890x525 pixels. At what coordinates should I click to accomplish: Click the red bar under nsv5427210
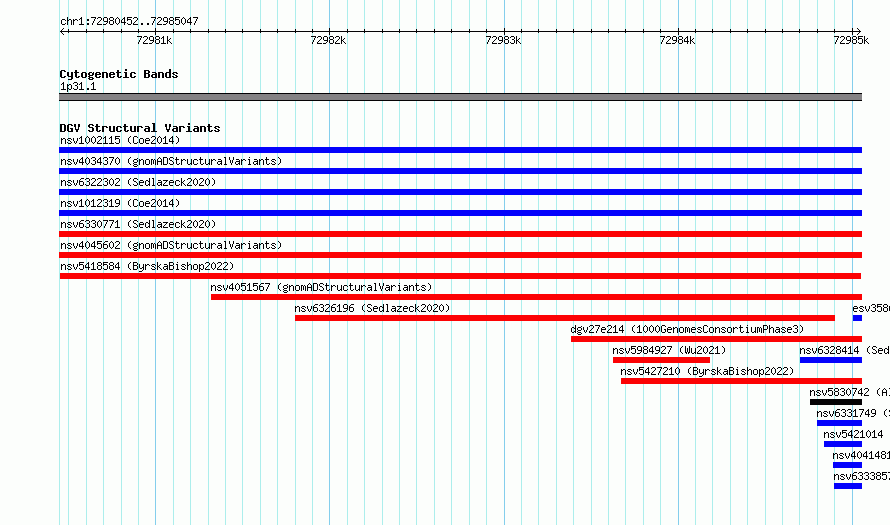tap(741, 381)
